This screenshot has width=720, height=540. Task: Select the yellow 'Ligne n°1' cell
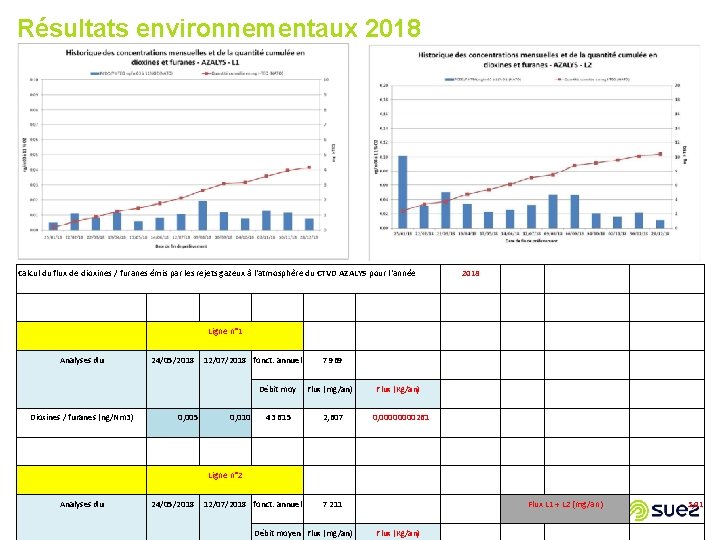point(225,336)
